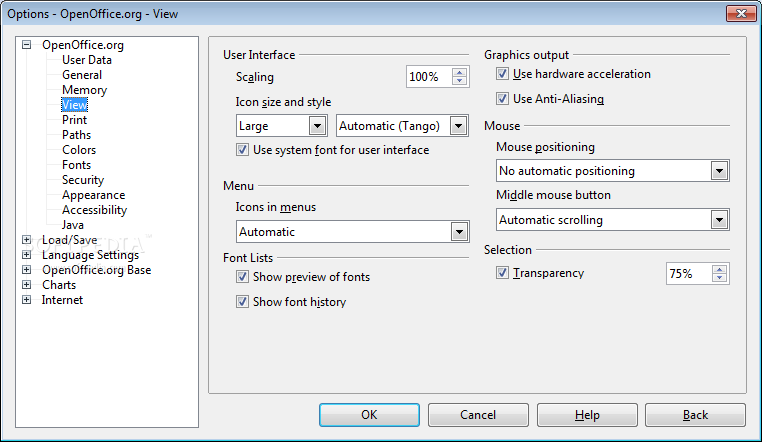Select User Data in the tree
This screenshot has width=762, height=442.
click(x=87, y=60)
